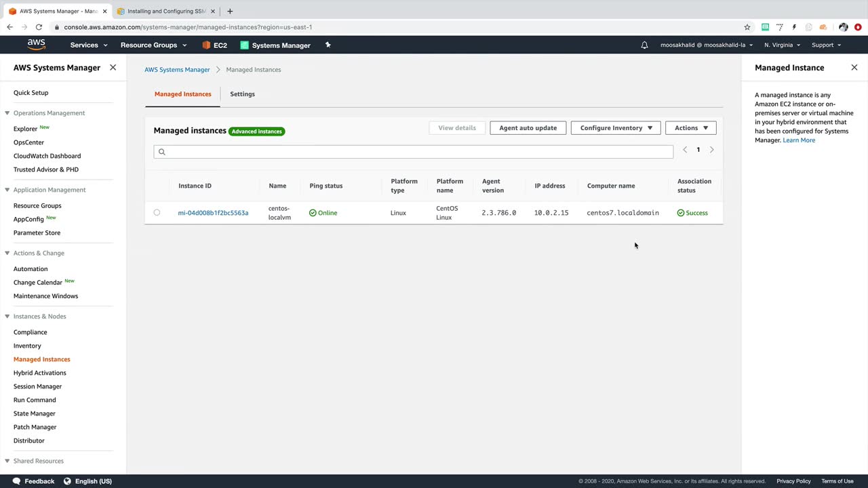
Task: Open Session Manager in the sidebar
Action: click(37, 386)
